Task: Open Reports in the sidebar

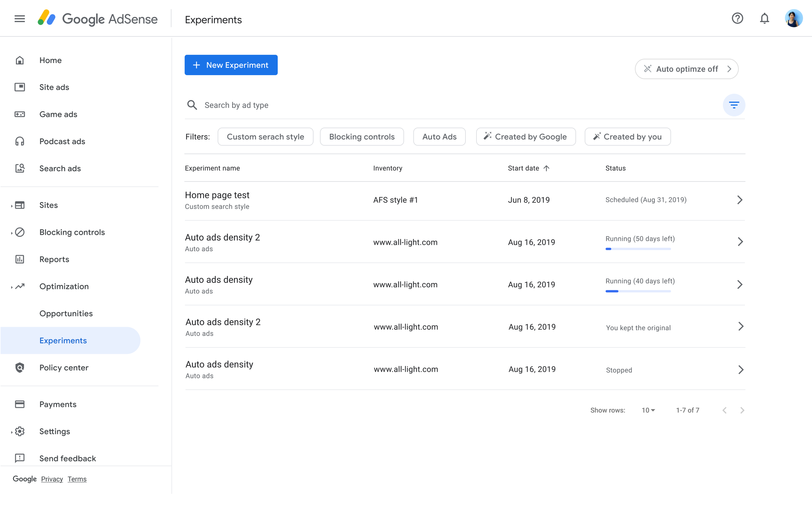Action: click(54, 259)
